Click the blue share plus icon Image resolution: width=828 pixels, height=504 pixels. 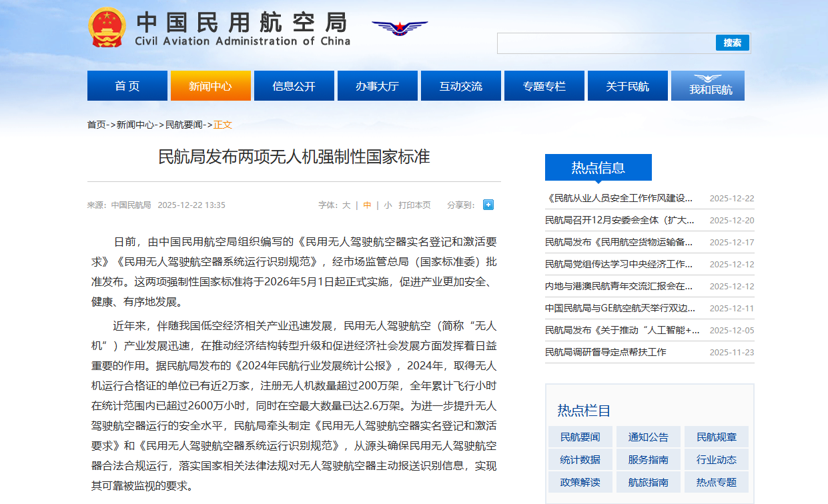tap(488, 205)
